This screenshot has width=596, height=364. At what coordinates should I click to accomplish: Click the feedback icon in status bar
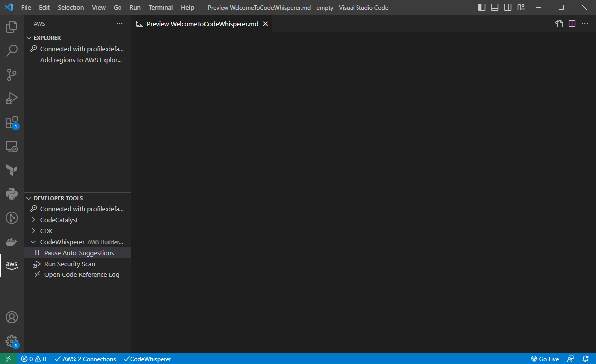pos(570,359)
